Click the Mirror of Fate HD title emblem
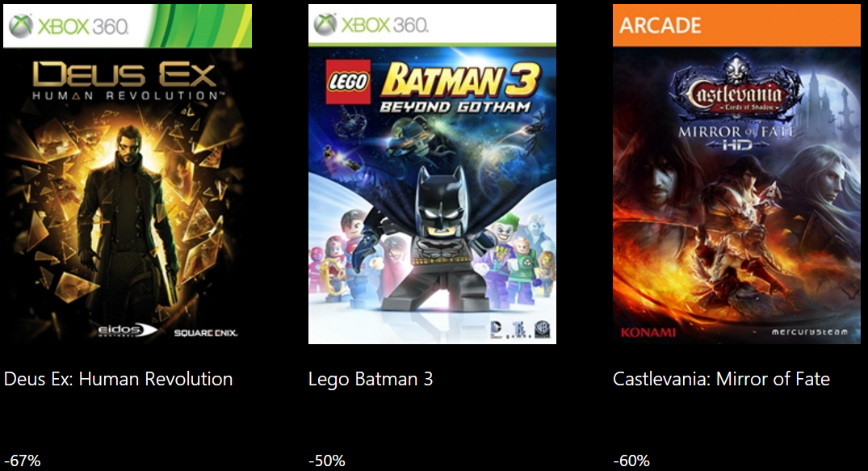 pyautogui.click(x=737, y=138)
